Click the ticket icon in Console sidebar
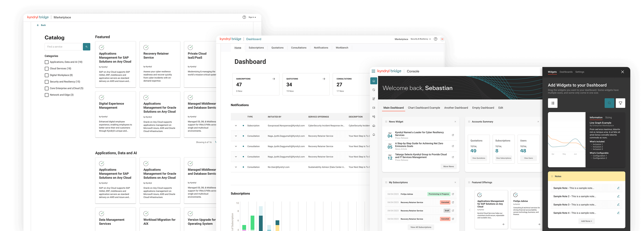The image size is (644, 231). (374, 108)
